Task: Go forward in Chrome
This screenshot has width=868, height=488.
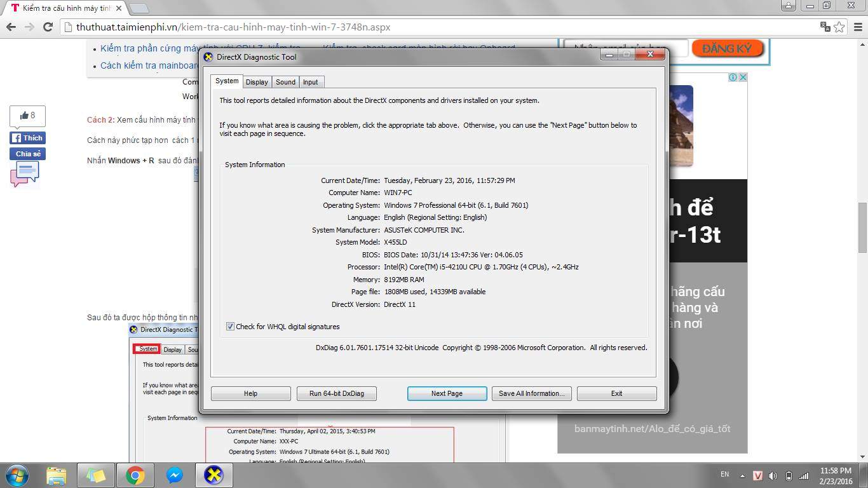Action: tap(29, 27)
